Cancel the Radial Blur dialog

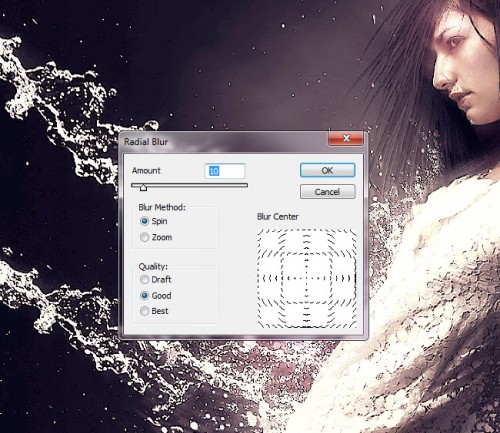[x=327, y=192]
